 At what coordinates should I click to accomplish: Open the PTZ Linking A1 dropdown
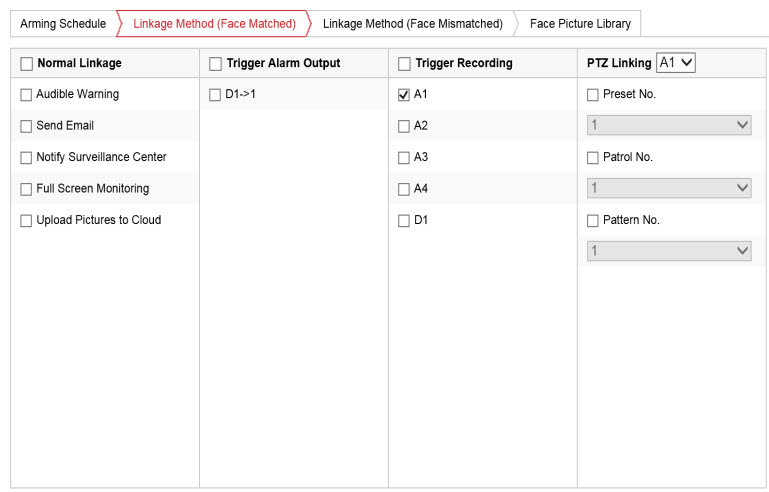pyautogui.click(x=676, y=63)
